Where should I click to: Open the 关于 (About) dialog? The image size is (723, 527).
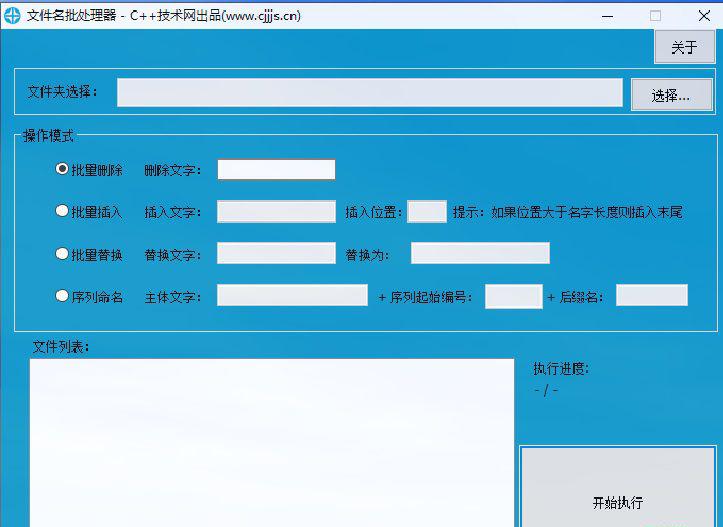(x=685, y=47)
